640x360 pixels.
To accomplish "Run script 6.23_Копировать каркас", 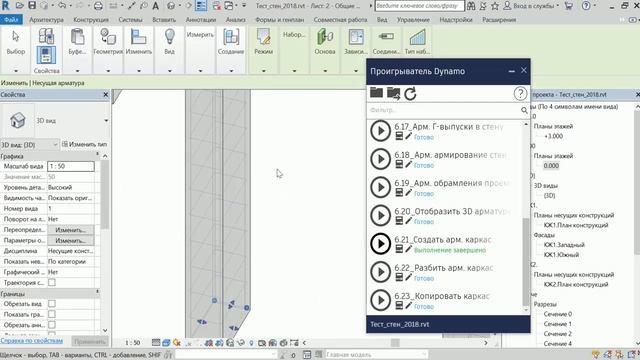I will coord(380,300).
